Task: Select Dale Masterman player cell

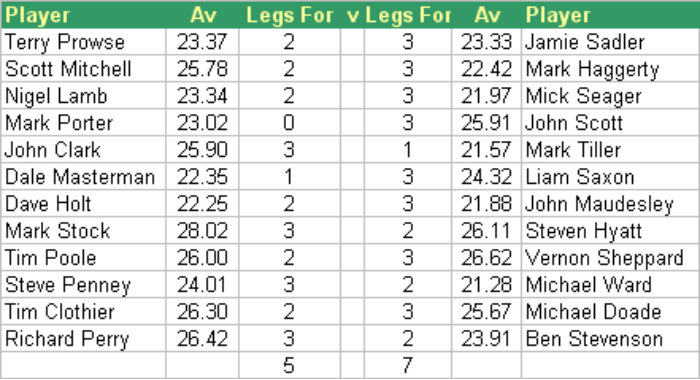Action: click(83, 177)
